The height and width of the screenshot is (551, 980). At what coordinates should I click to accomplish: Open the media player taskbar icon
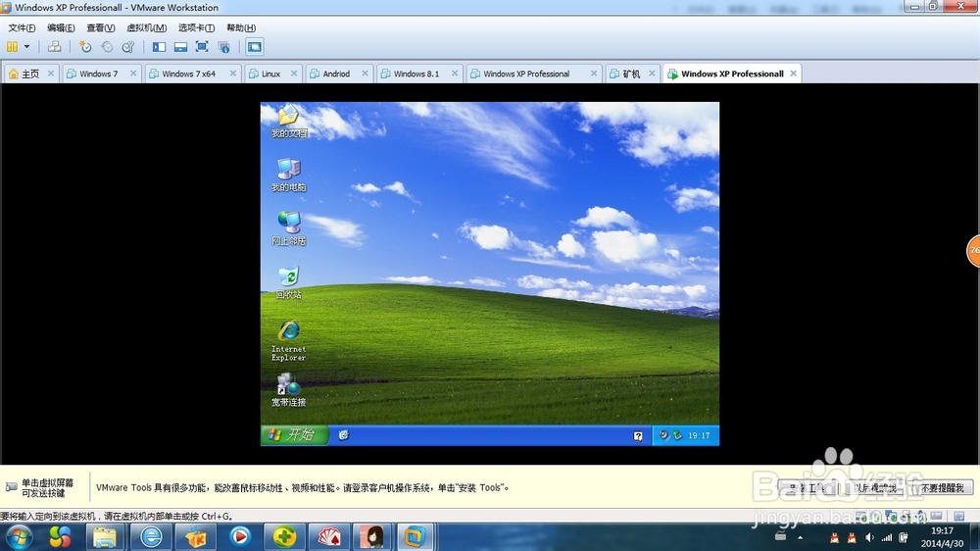pos(240,536)
